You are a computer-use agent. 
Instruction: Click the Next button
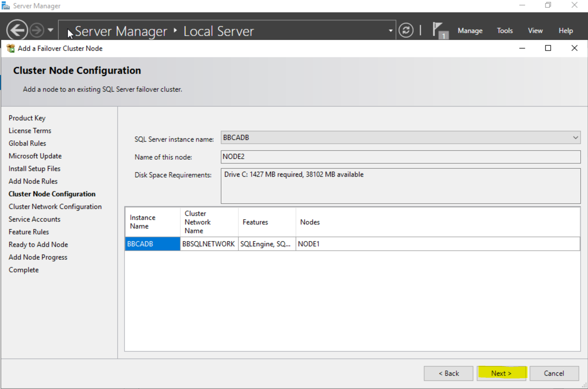click(502, 373)
